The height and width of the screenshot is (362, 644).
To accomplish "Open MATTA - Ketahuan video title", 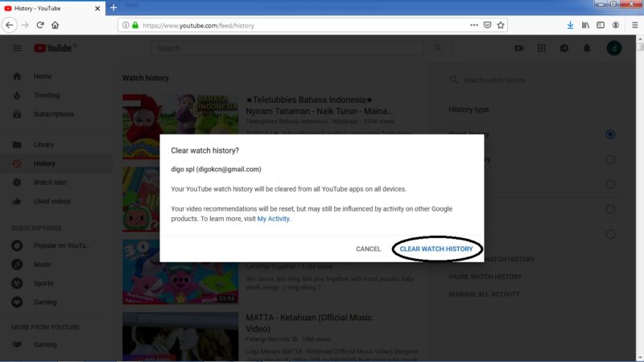I will (x=309, y=323).
